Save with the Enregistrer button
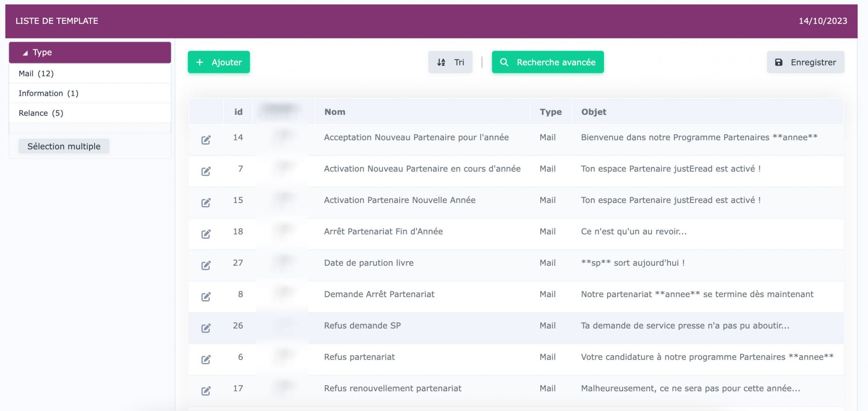The image size is (868, 411). [x=805, y=62]
